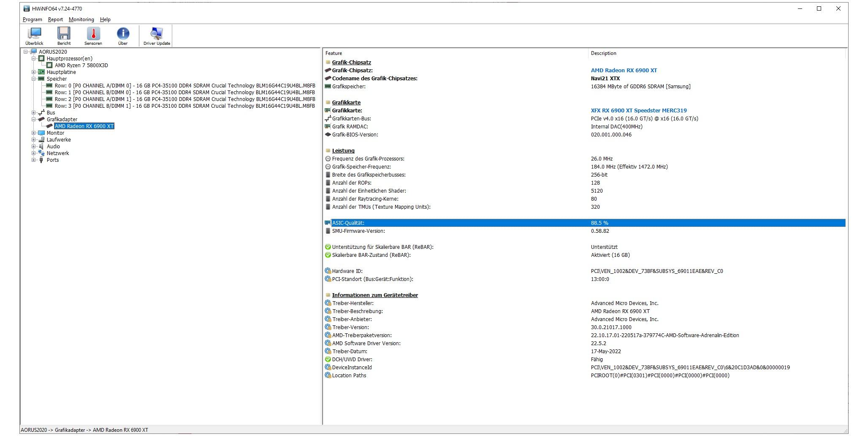Click the Treiber-Version value 30.0.21017.1000
The image size is (868, 436).
[x=611, y=327]
